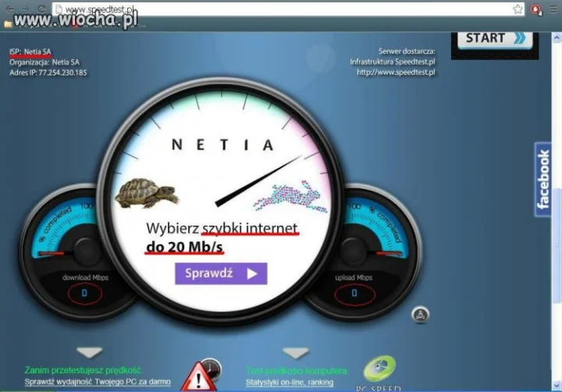The height and width of the screenshot is (392, 562).
Task: Click the bookmark star icon in address bar
Action: tap(518, 9)
